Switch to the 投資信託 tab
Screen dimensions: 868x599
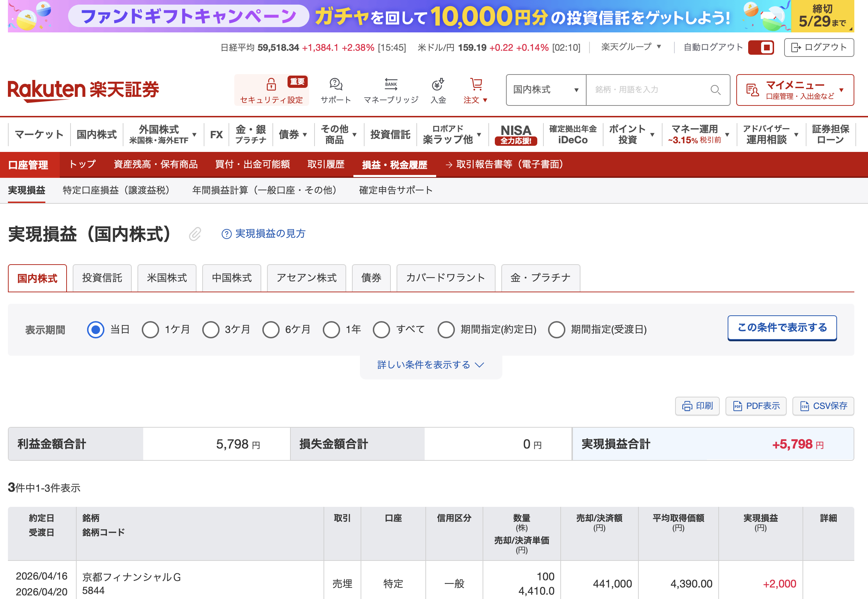tap(102, 278)
